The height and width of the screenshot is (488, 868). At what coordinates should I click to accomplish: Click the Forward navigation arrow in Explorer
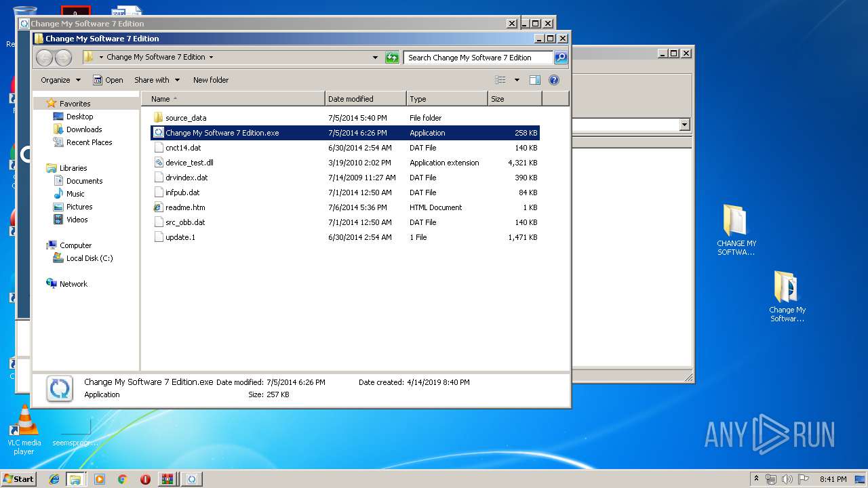63,58
